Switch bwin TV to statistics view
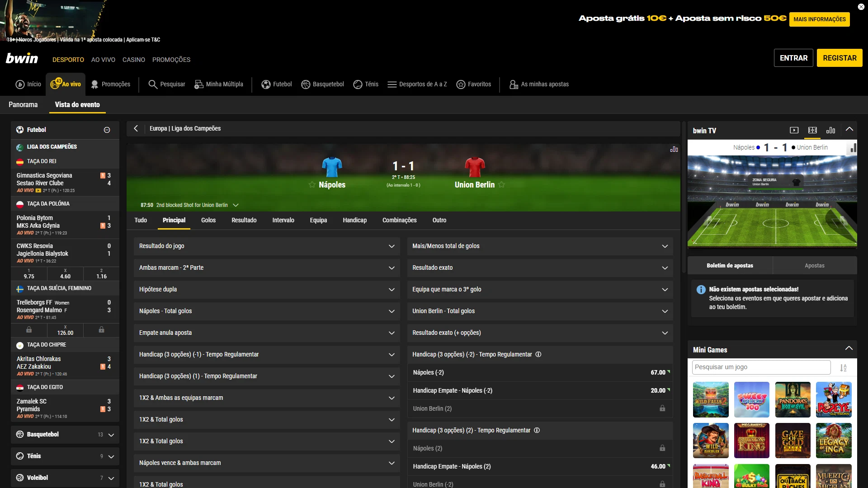The width and height of the screenshot is (868, 488). point(830,130)
